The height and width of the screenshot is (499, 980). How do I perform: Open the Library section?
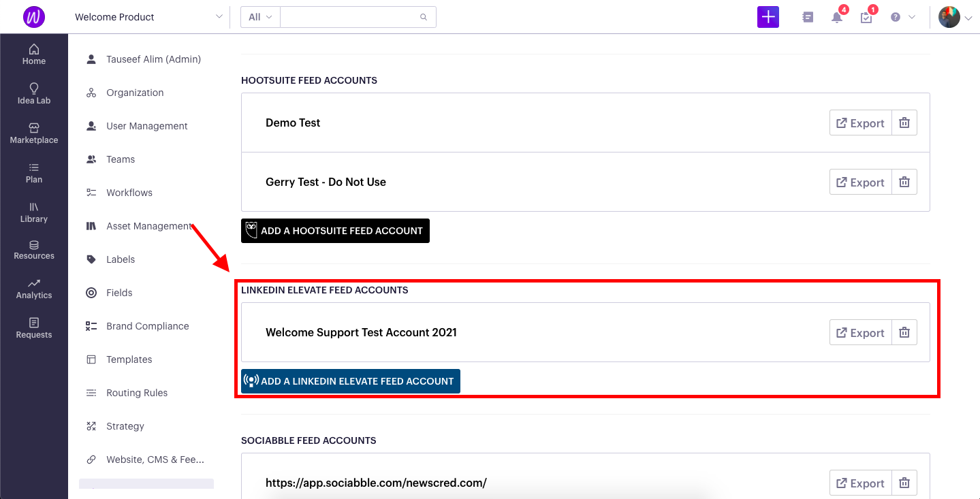pyautogui.click(x=34, y=212)
